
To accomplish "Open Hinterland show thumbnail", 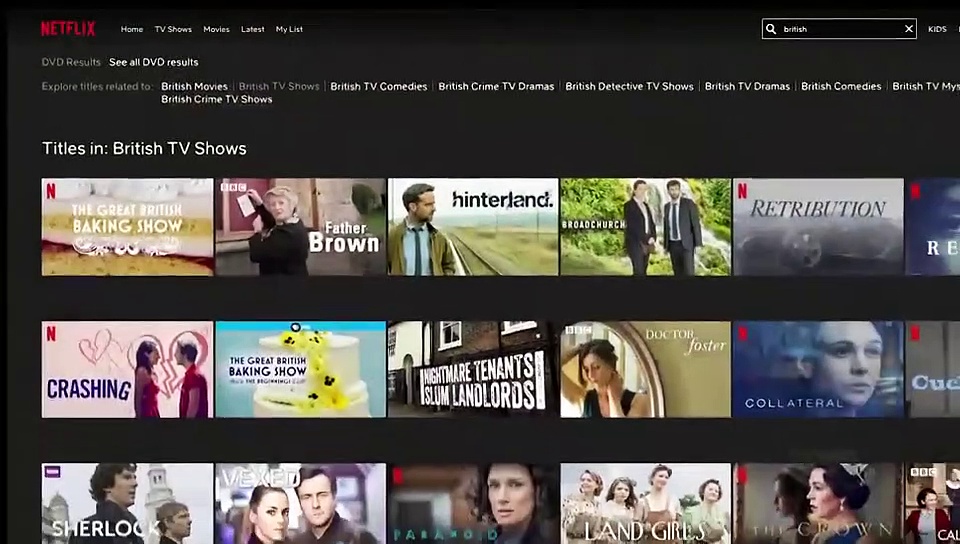I will (473, 227).
